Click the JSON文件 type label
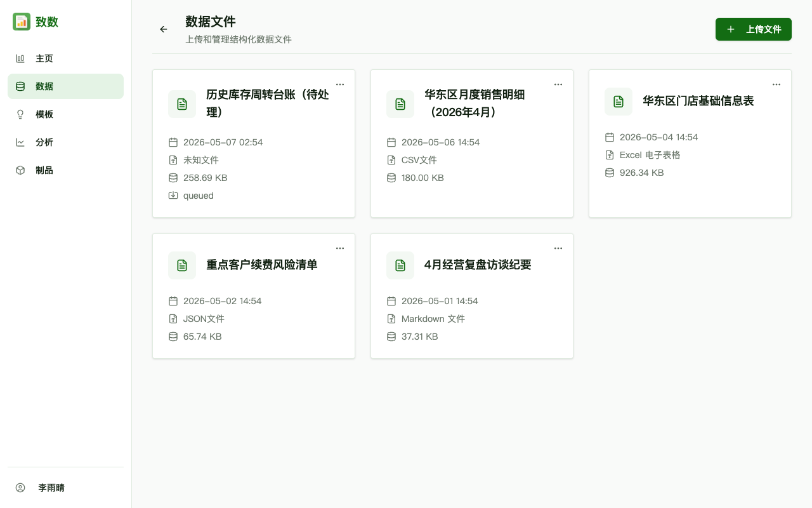 coord(204,319)
